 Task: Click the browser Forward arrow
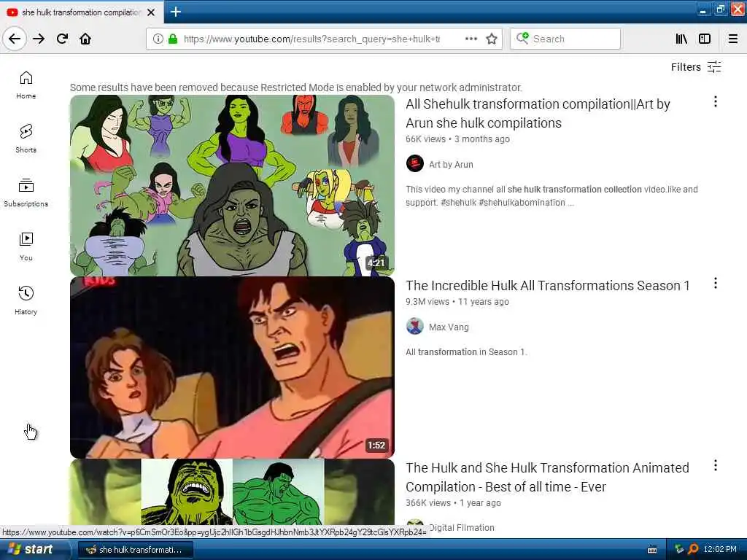(39, 39)
